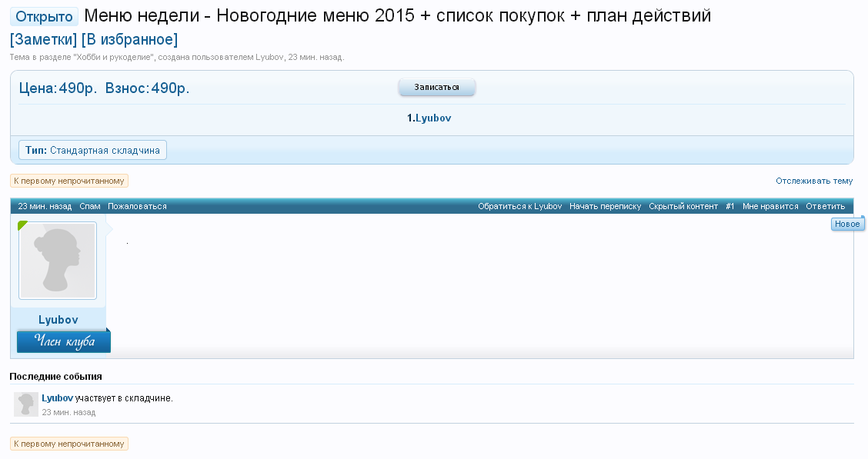
Task: Click 'Ответить' to reply to post
Action: click(825, 206)
